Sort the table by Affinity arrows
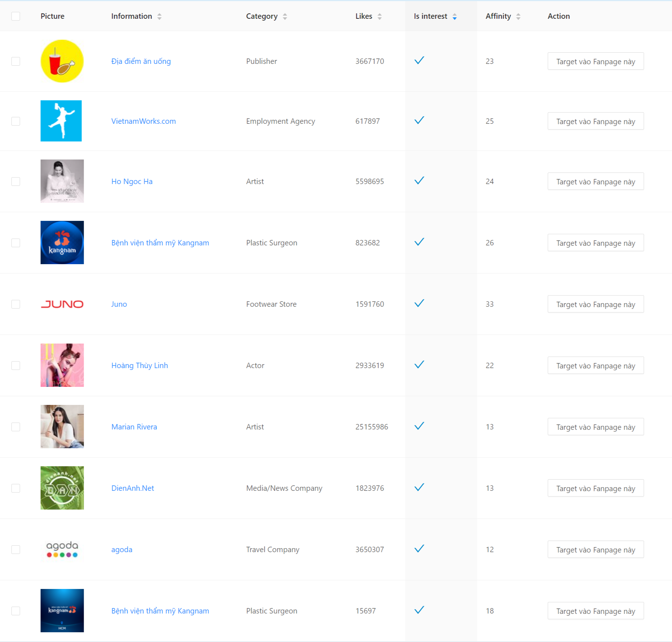 click(518, 16)
